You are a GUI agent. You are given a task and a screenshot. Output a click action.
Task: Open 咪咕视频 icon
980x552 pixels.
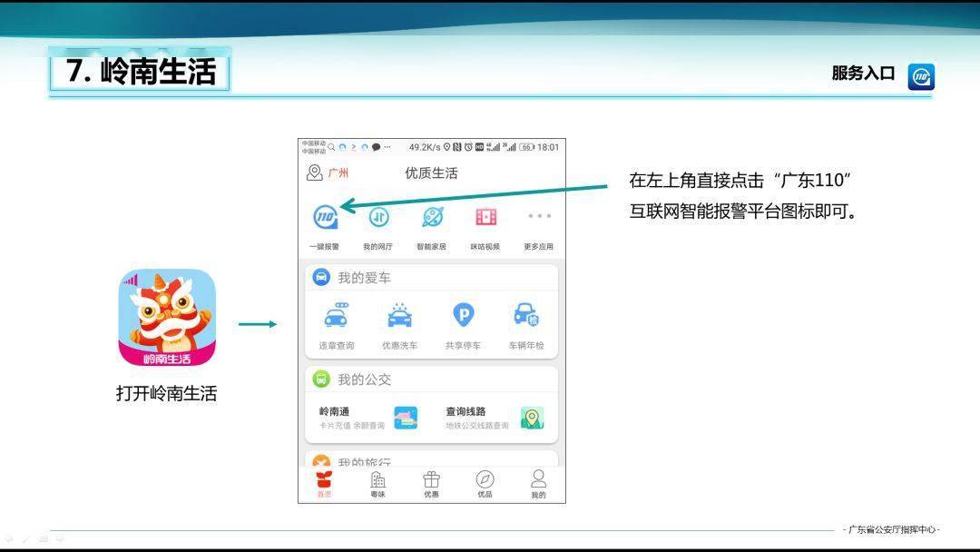point(485,217)
